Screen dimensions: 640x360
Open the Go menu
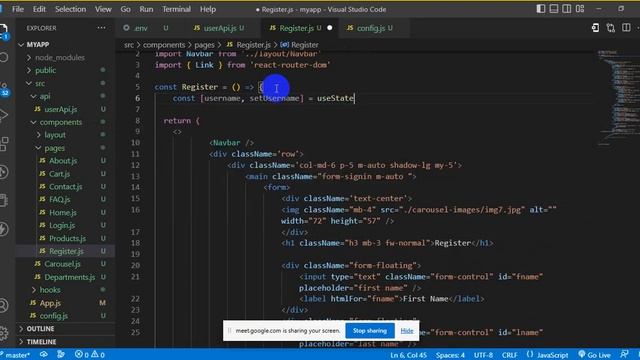point(126,9)
